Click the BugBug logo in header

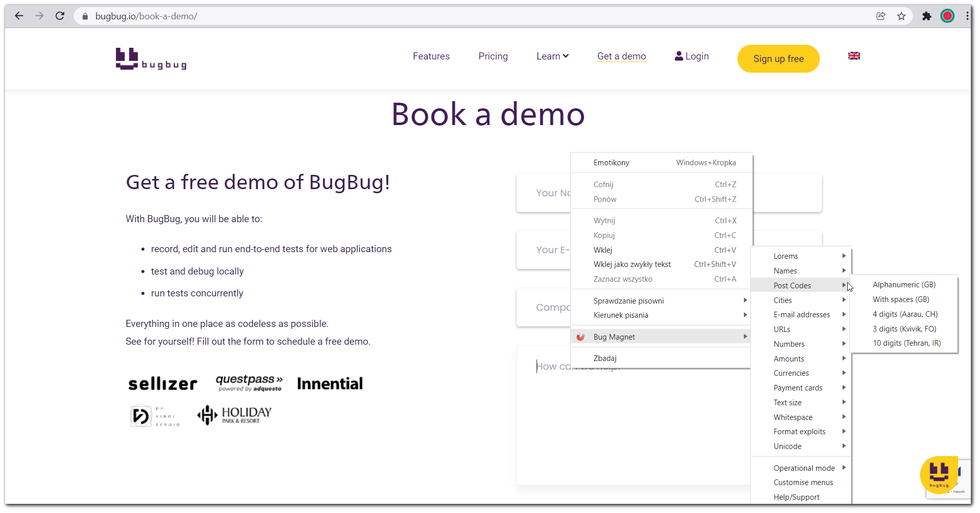(x=151, y=58)
